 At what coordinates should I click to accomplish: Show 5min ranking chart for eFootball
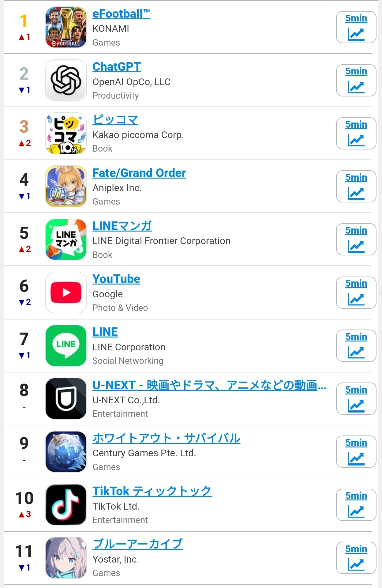(356, 27)
